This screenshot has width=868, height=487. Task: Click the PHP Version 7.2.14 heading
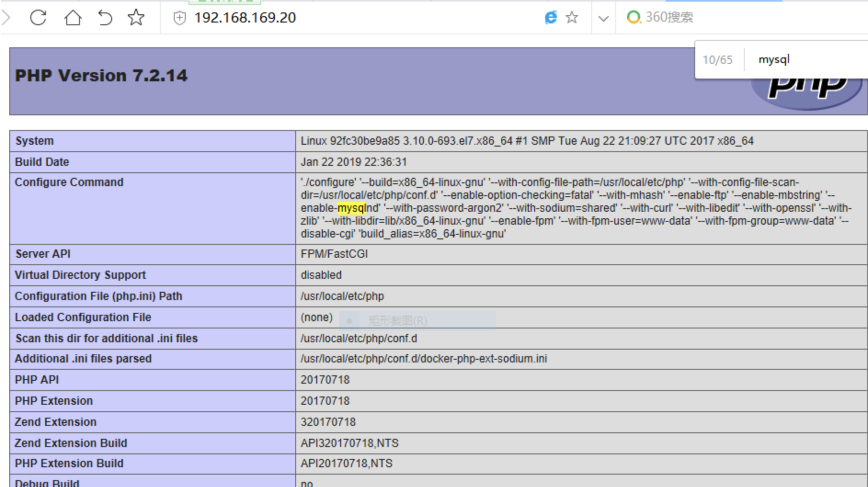pyautogui.click(x=101, y=75)
